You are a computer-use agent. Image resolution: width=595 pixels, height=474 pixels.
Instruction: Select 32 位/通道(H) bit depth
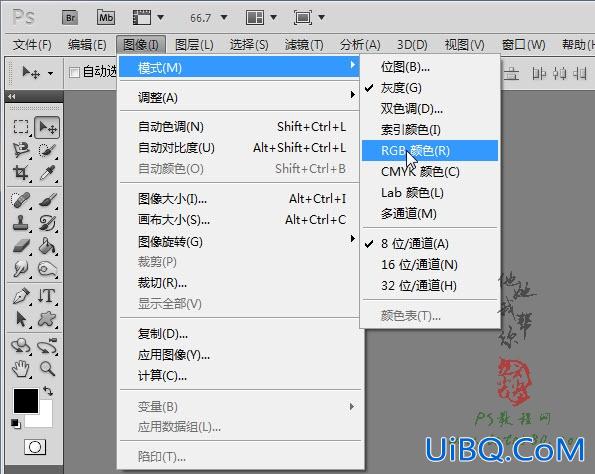coord(430,285)
